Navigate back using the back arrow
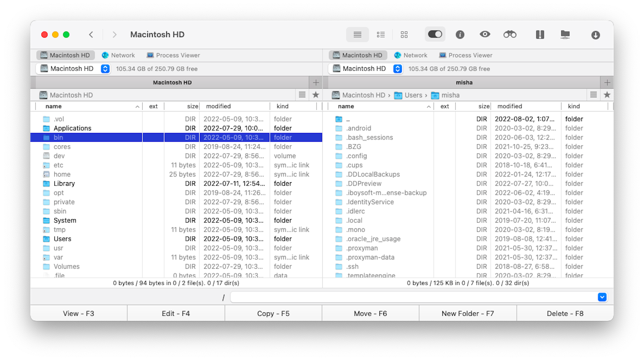The height and width of the screenshot is (361, 644). (91, 34)
